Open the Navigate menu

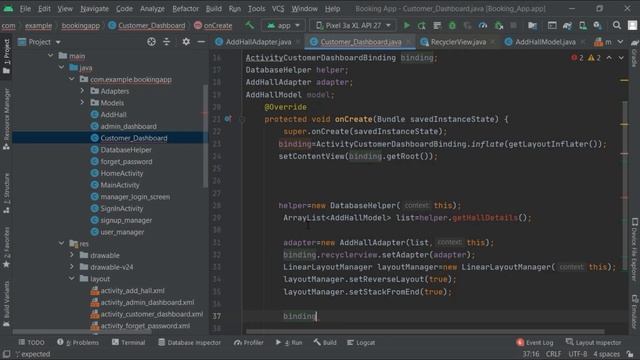coord(94,8)
